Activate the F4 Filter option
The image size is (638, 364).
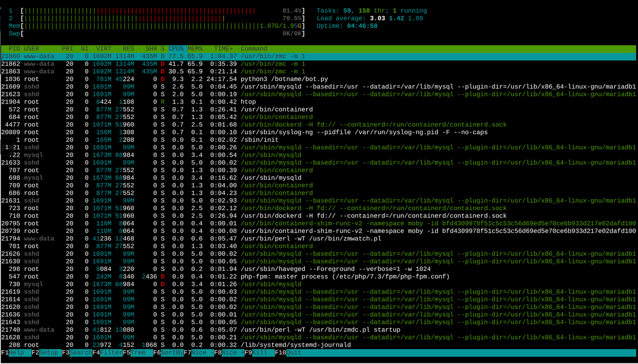point(108,353)
